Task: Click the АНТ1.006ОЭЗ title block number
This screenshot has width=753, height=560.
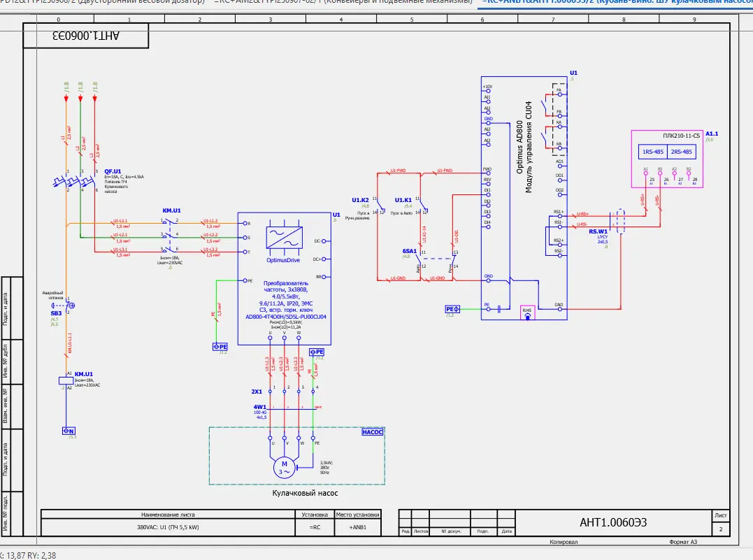Action: pos(613,522)
